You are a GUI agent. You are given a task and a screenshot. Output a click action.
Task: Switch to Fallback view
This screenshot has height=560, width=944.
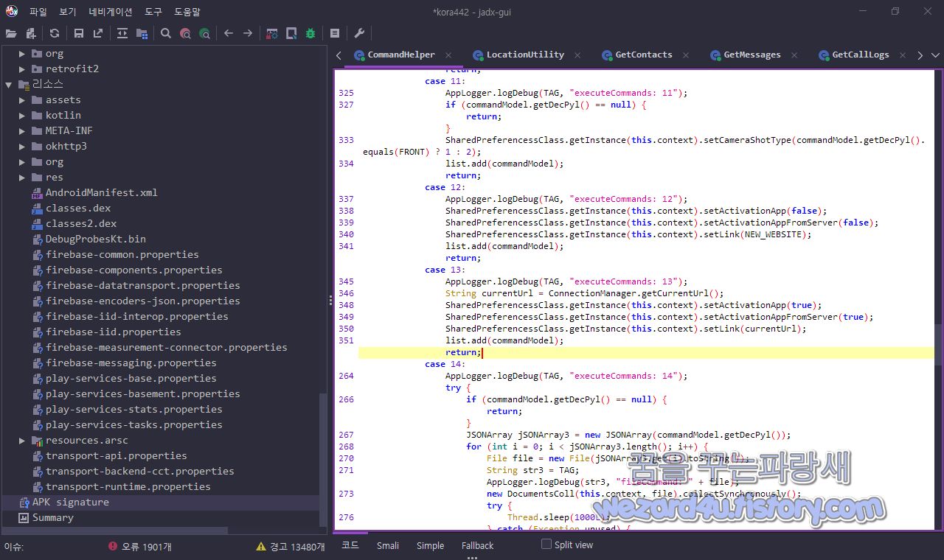[x=478, y=545]
